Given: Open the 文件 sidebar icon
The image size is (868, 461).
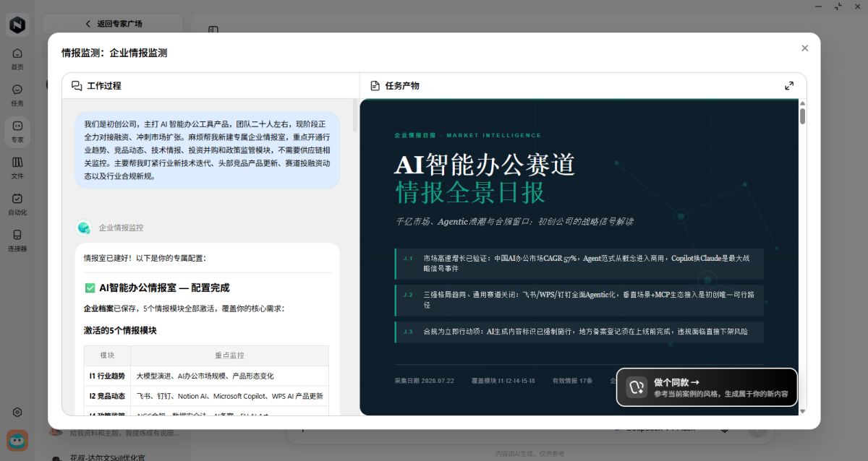Looking at the screenshot, I should (x=17, y=167).
